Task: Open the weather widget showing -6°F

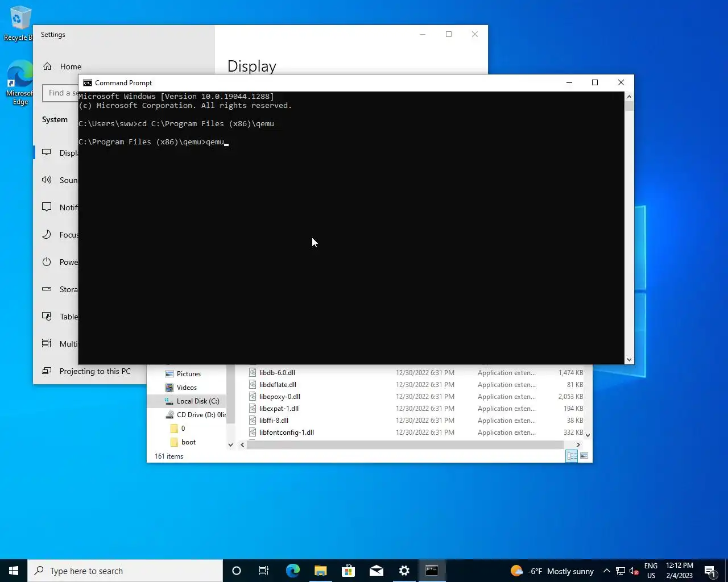Action: point(552,571)
